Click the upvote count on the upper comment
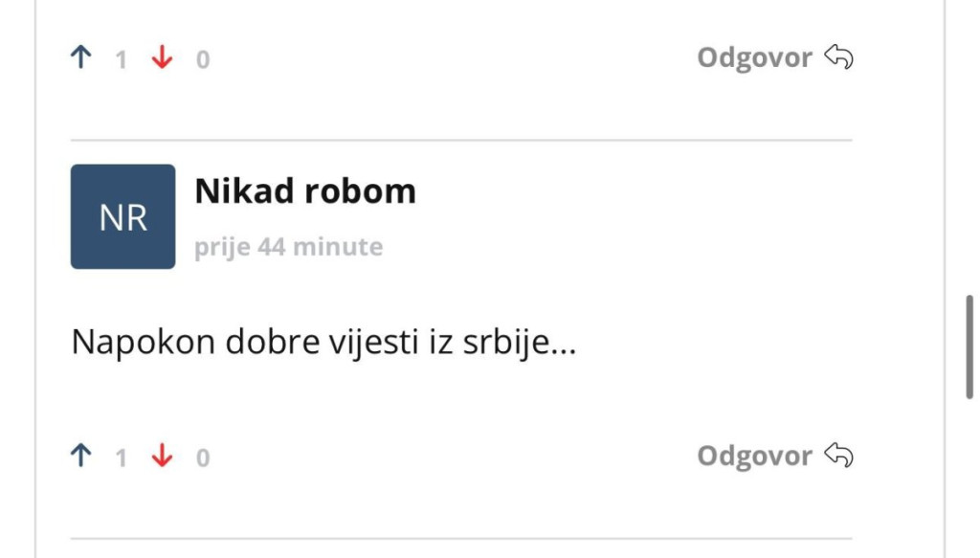 [x=122, y=60]
